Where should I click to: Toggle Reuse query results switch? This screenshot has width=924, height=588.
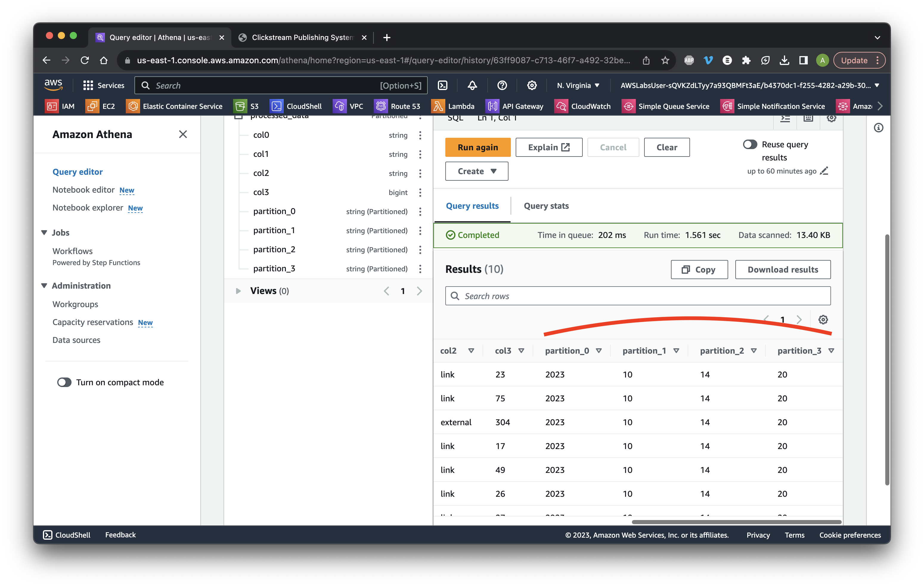click(750, 144)
